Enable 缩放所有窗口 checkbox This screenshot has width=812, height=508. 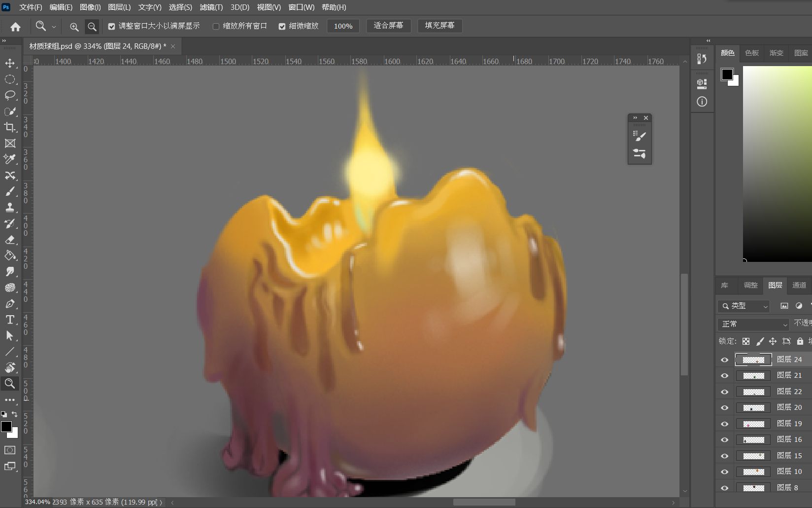[216, 26]
